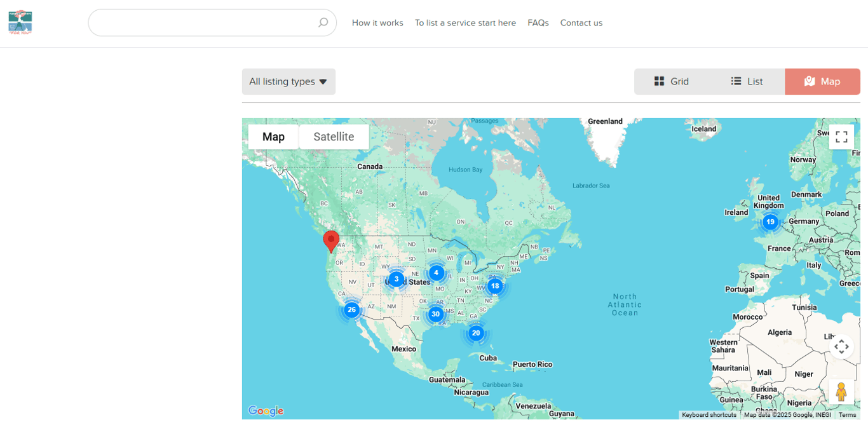The width and height of the screenshot is (868, 427).
Task: Open the cluster of 3 listings
Action: click(x=396, y=279)
